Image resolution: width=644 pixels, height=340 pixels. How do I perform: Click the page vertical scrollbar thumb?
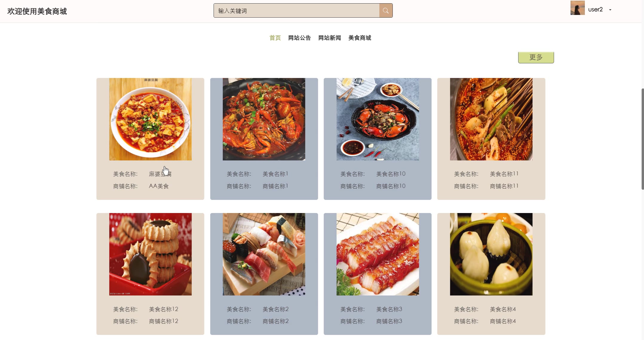643,139
